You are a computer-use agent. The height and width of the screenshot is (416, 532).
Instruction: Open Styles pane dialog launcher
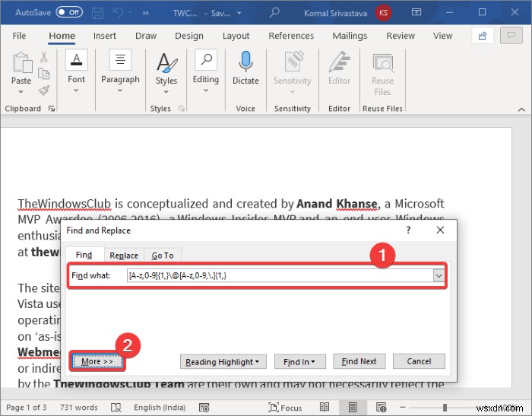pyautogui.click(x=182, y=108)
